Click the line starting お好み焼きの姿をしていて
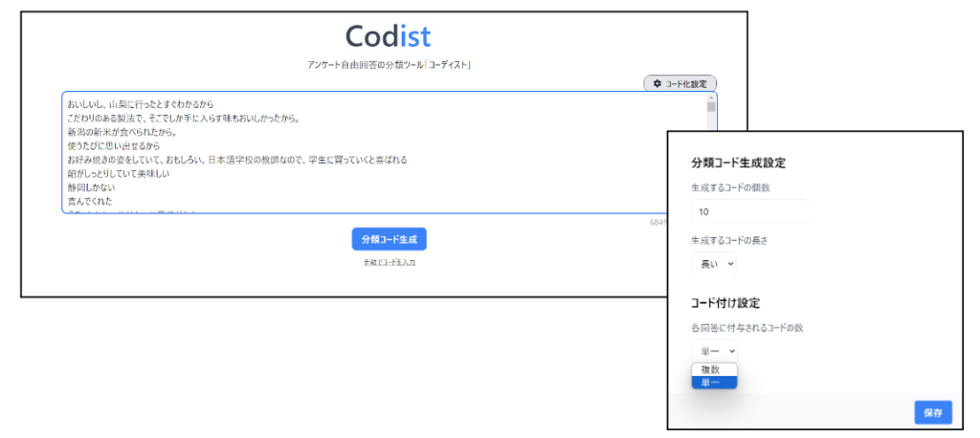The image size is (980, 438). [x=237, y=160]
